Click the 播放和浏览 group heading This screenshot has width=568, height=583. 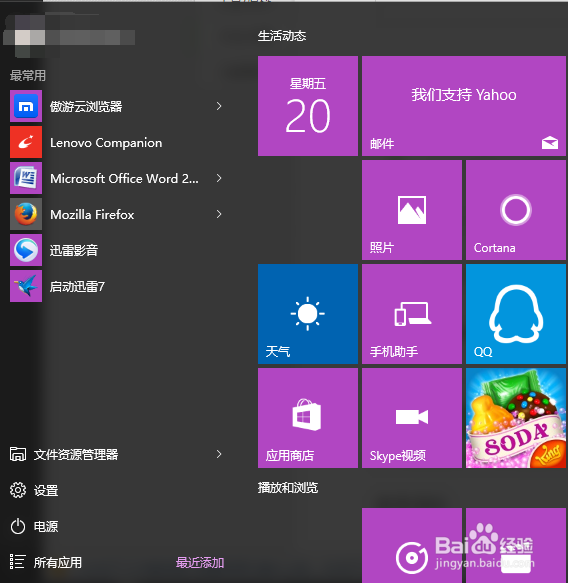pos(288,487)
